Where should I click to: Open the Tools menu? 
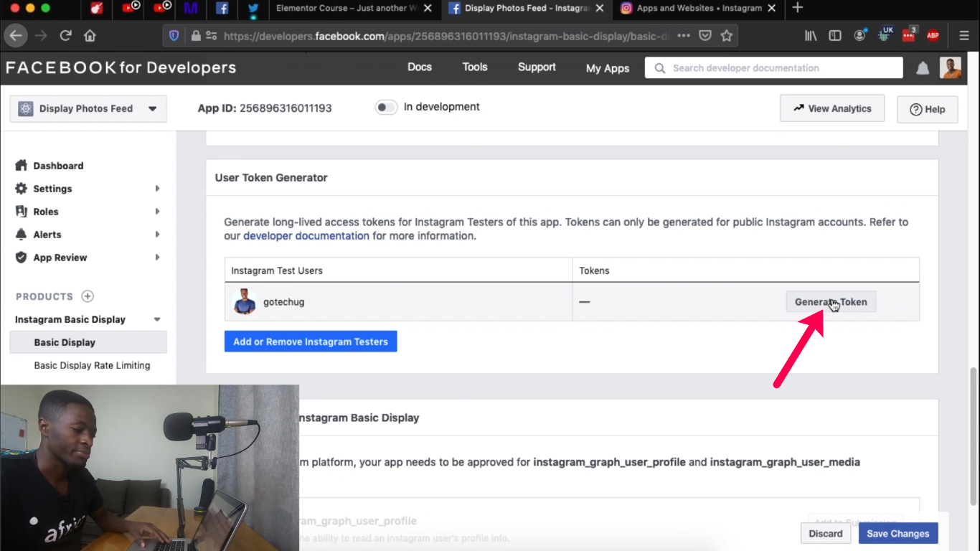[475, 67]
